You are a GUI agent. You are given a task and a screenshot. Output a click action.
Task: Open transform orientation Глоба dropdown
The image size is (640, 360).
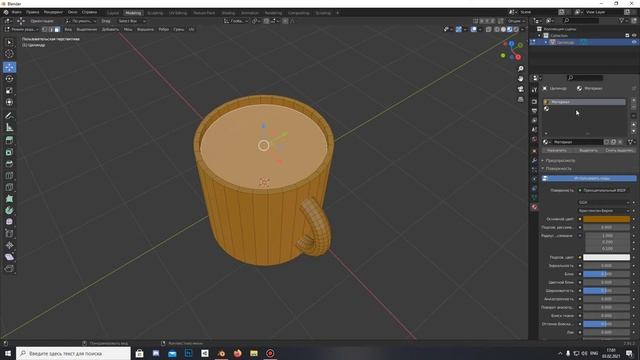(236, 21)
